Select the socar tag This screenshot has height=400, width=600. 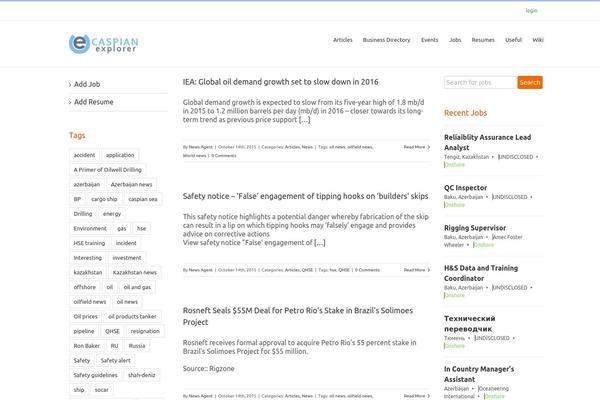pos(101,390)
